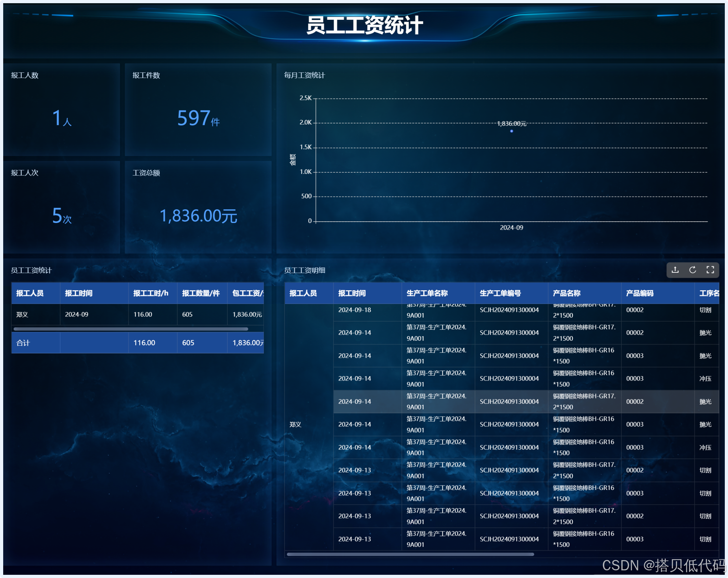Screen dimensions: 728x578
Task: Click the 2024-09-18 date cell in detail table
Action: 355,310
